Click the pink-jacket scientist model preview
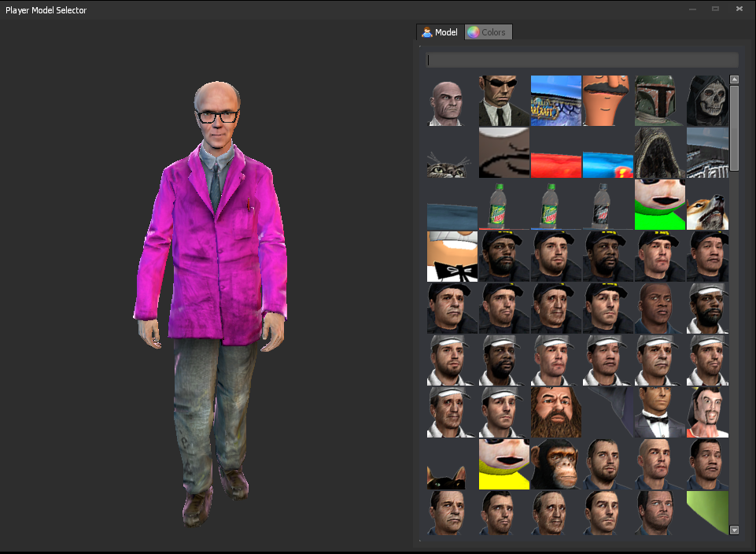 tap(208, 299)
